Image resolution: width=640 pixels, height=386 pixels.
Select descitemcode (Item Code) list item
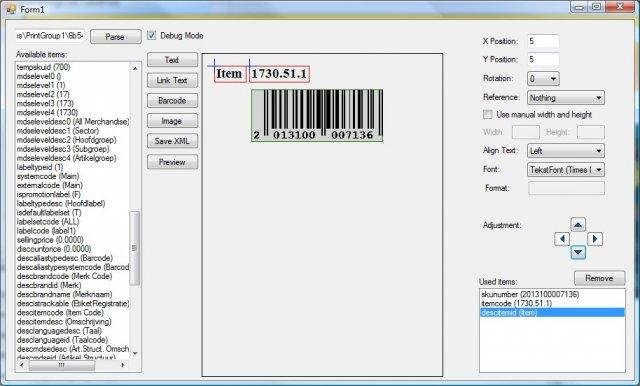coord(73,313)
